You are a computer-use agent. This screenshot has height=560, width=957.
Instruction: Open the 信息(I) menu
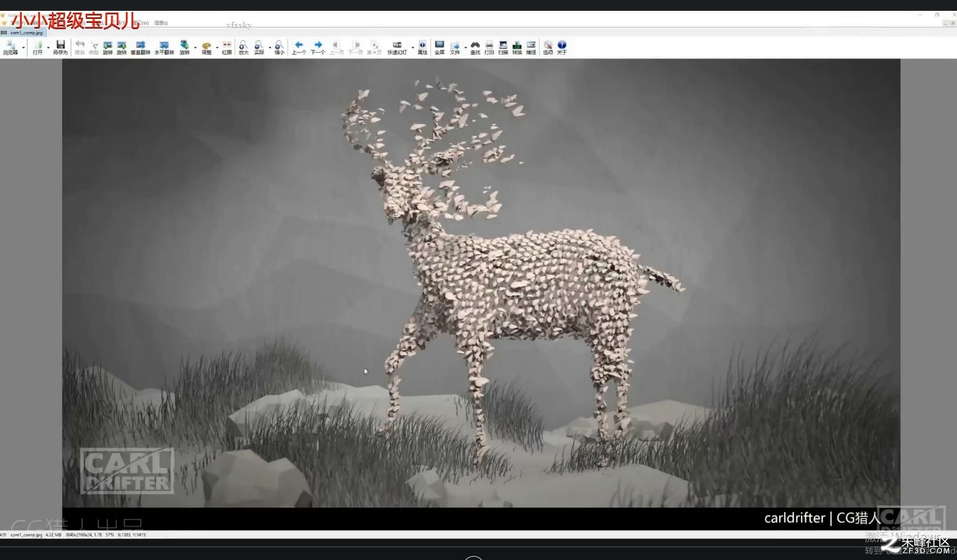[x=161, y=23]
